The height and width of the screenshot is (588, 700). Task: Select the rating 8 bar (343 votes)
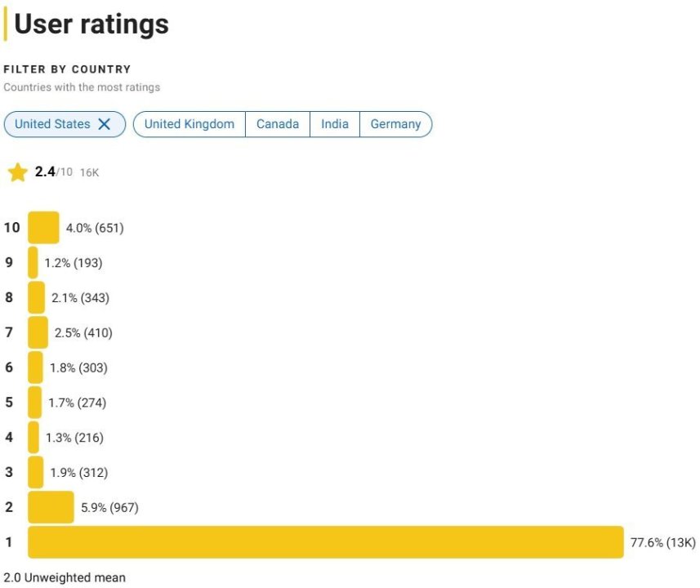(37, 298)
